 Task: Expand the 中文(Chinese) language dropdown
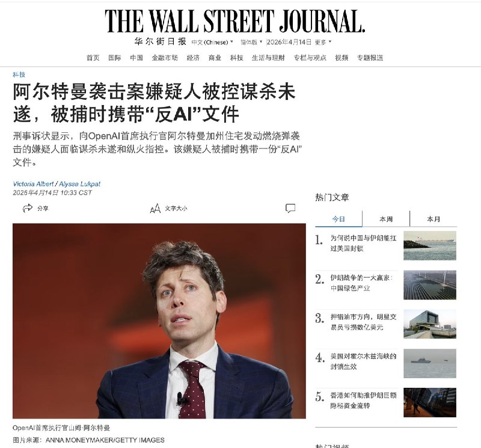pos(212,42)
